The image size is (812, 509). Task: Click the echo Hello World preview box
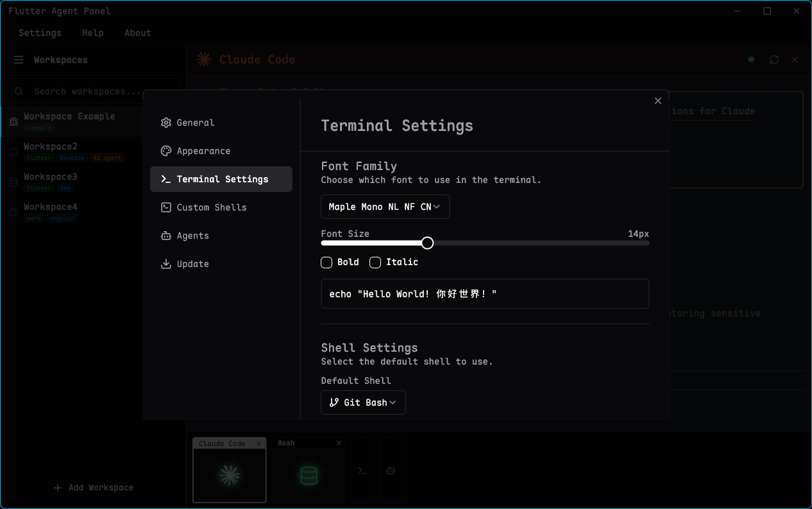(485, 293)
